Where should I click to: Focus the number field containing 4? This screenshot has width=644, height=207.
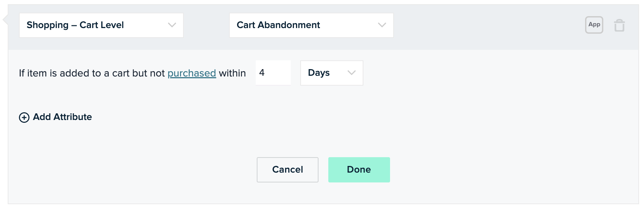pos(273,73)
